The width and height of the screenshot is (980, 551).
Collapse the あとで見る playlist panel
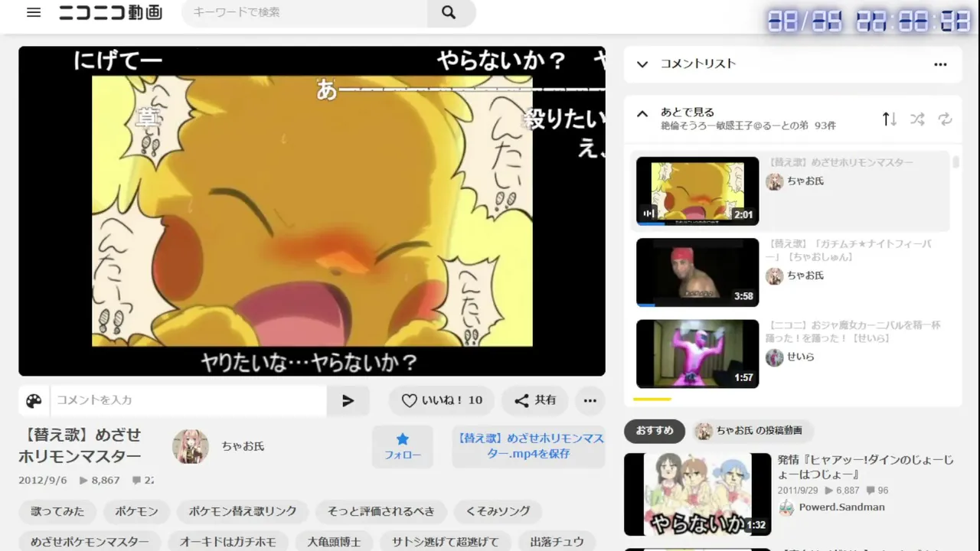point(642,113)
